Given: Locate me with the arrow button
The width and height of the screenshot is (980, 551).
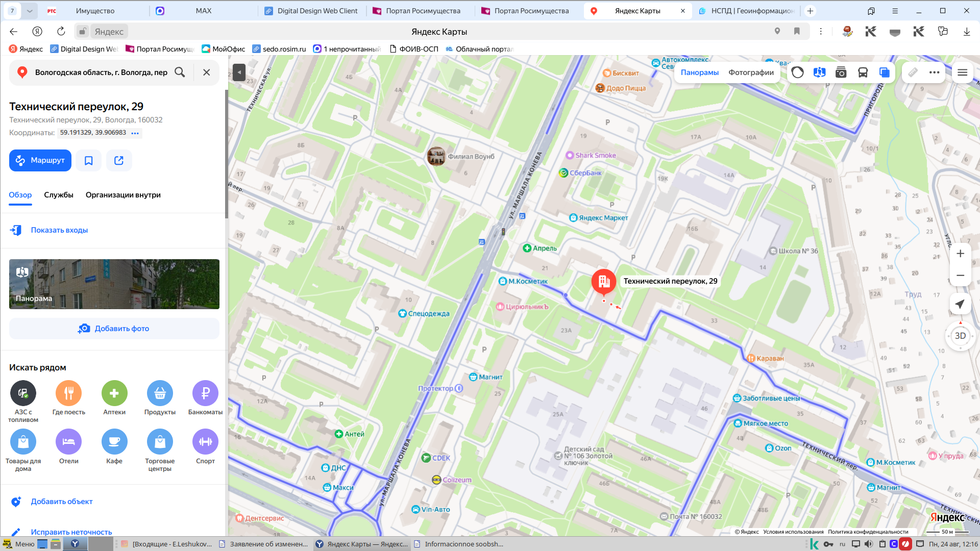Looking at the screenshot, I should click(x=961, y=304).
